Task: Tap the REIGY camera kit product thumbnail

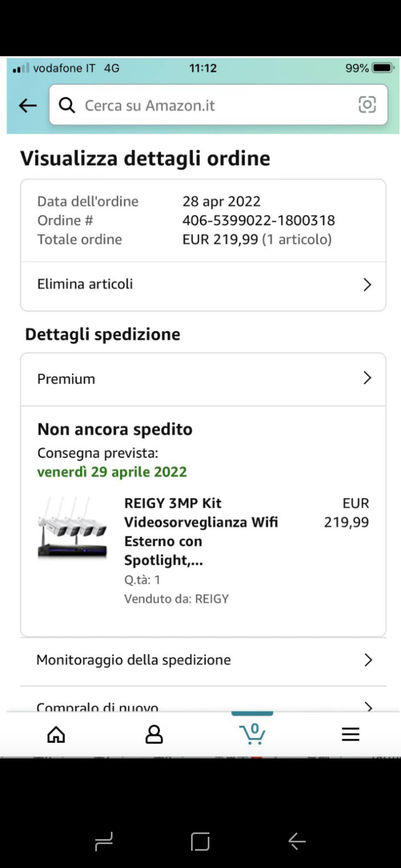Action: pos(72,527)
